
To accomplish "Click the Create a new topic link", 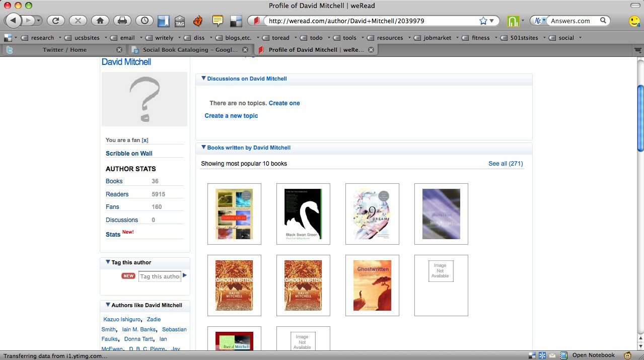I will click(231, 116).
